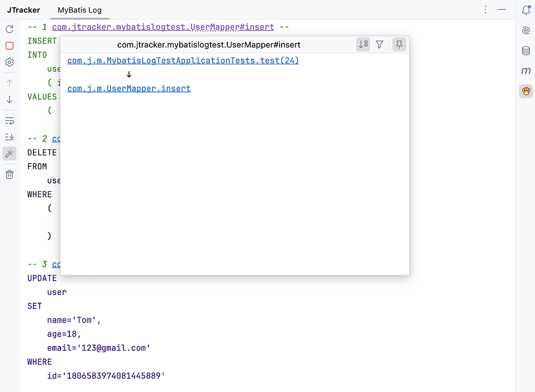Screen dimensions: 535x392
Task: Jump to next entry with down arrow
Action: point(9,99)
